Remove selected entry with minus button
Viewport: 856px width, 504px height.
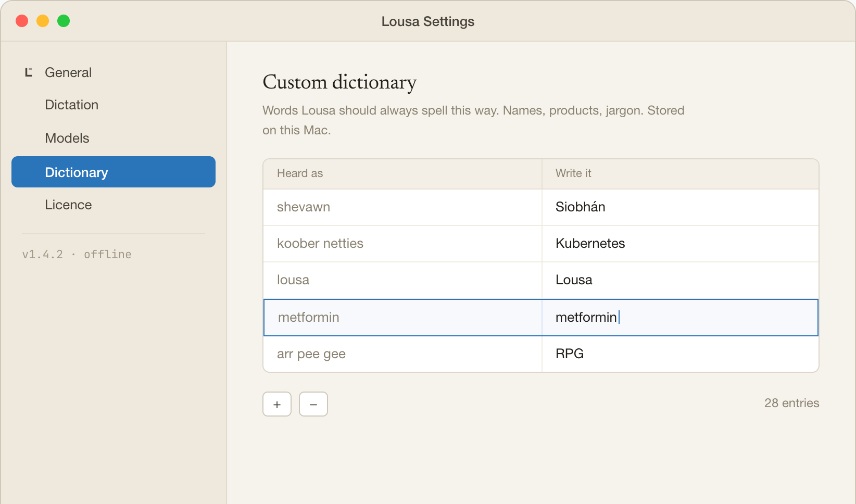pyautogui.click(x=313, y=404)
